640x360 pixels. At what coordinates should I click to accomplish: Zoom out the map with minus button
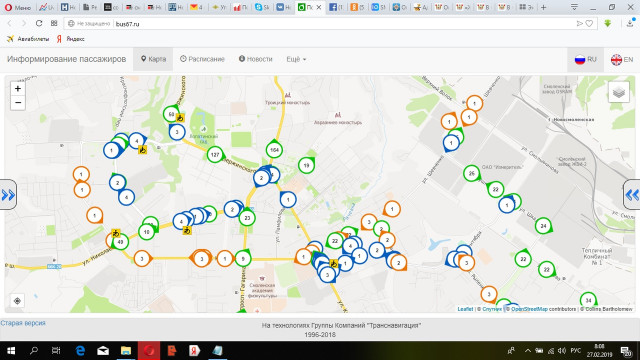coord(18,102)
